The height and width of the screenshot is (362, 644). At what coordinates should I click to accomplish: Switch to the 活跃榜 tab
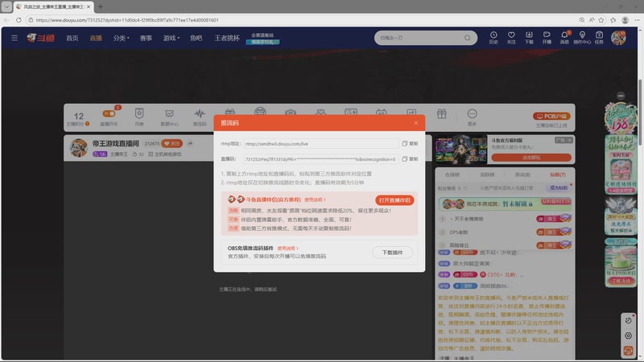488,175
